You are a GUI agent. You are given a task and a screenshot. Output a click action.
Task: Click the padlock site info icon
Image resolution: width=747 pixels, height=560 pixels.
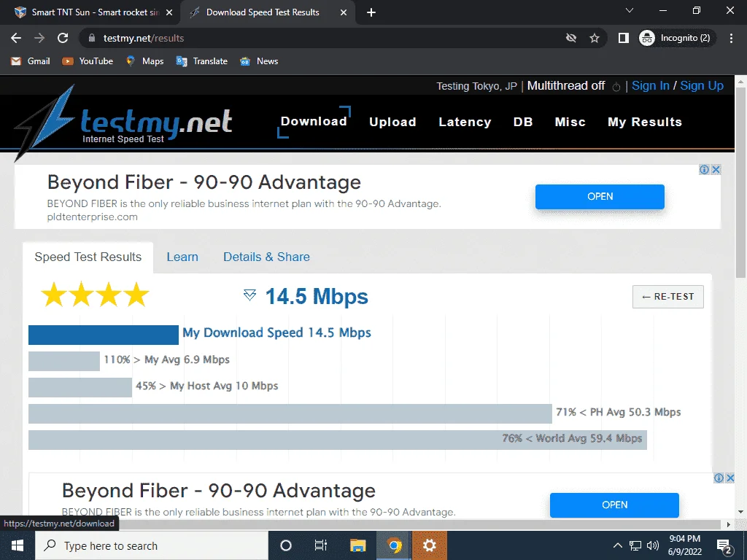tap(93, 38)
